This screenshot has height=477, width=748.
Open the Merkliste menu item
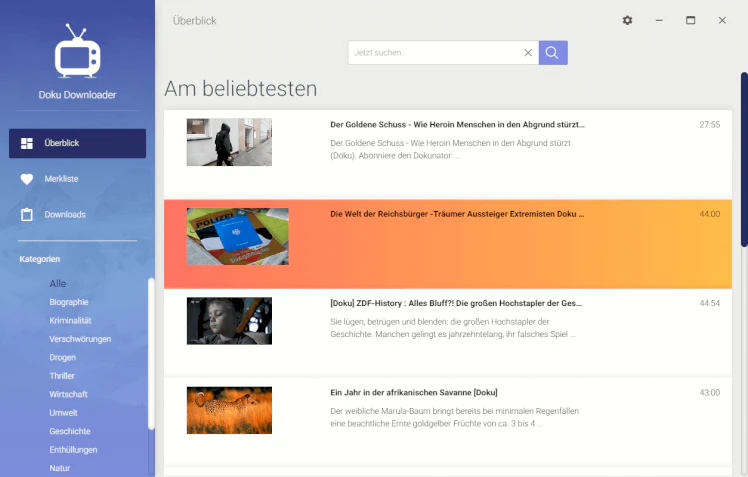click(x=77, y=179)
